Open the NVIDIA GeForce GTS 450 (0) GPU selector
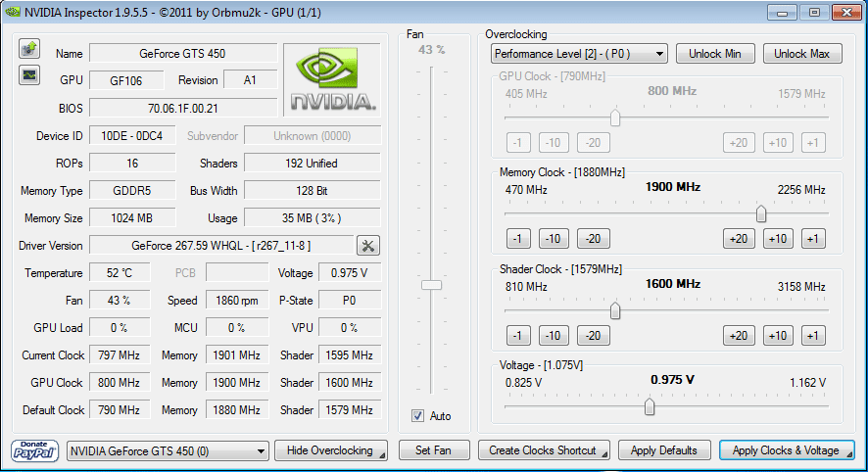This screenshot has width=868, height=472. point(168,451)
